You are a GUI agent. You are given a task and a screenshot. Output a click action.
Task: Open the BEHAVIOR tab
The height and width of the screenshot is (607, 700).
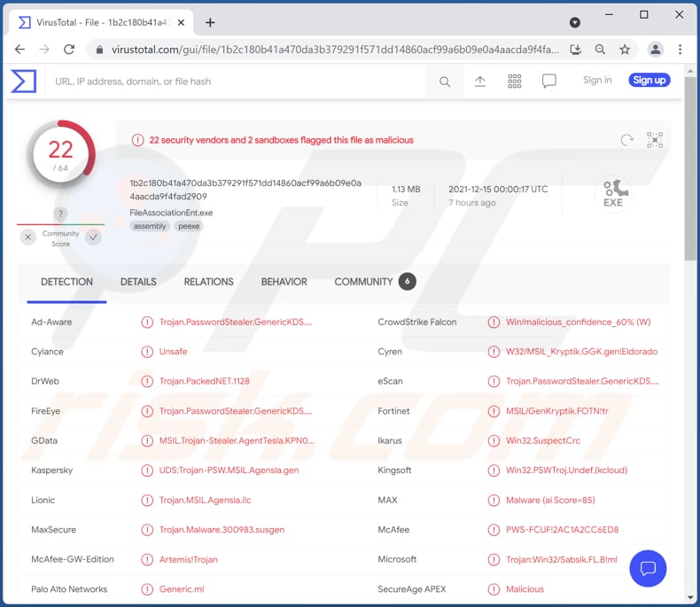point(284,282)
